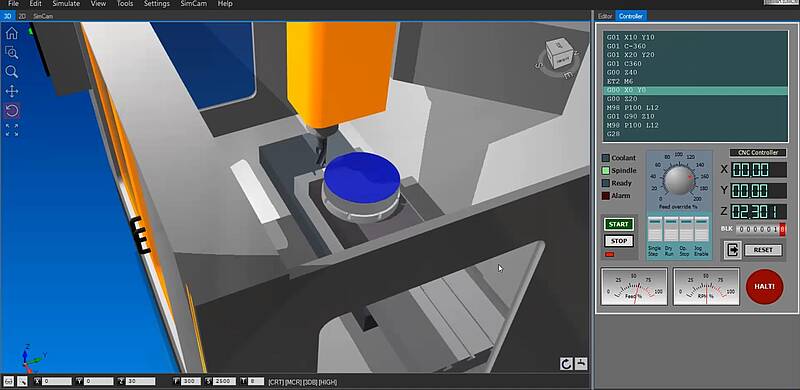800x390 pixels.
Task: Click the fit-to-screen expand arrows icon
Action: 11,130
